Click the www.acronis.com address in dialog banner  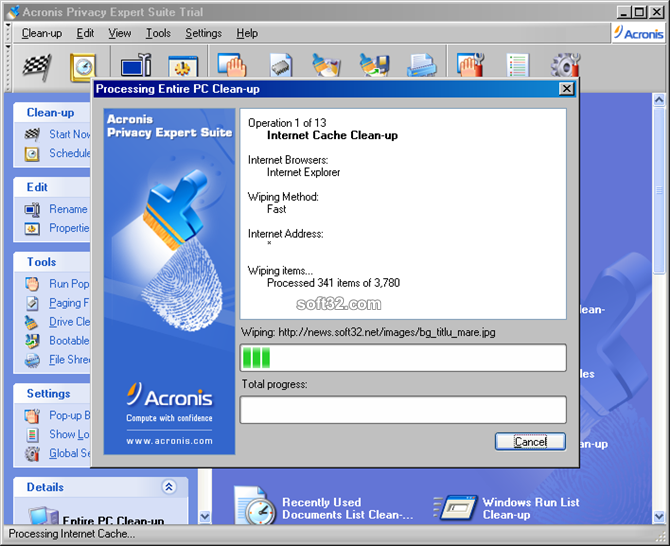click(169, 441)
